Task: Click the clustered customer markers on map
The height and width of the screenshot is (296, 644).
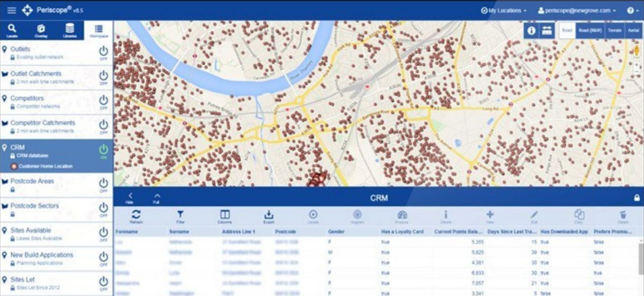Action: point(317,180)
